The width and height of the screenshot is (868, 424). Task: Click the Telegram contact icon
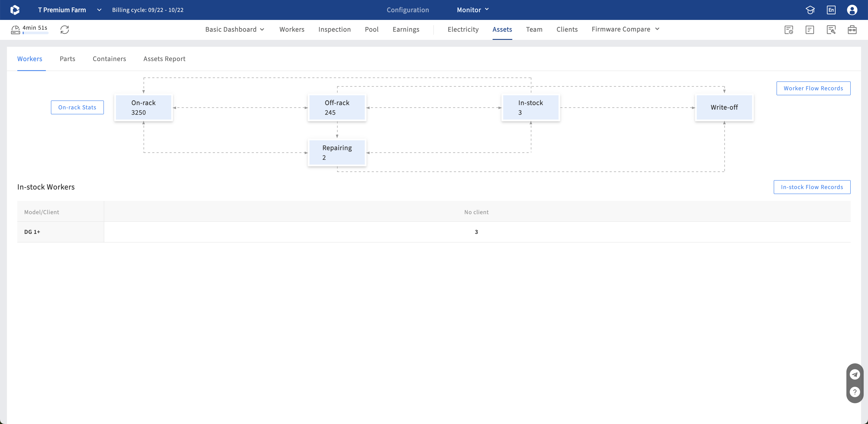tap(855, 374)
